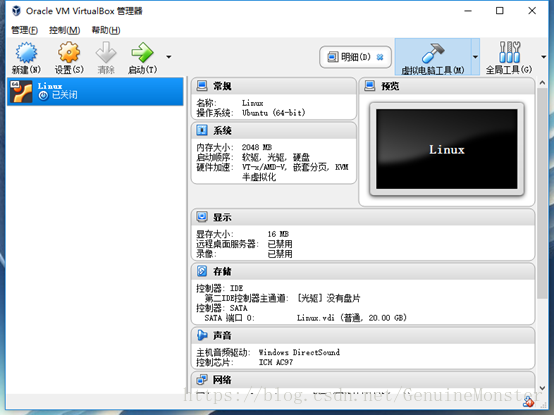Open the 系统 system section header
This screenshot has height=415, width=554.
coord(274,130)
